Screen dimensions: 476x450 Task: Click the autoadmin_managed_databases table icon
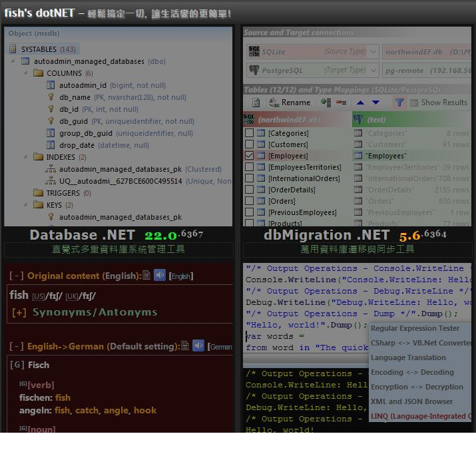(x=25, y=61)
